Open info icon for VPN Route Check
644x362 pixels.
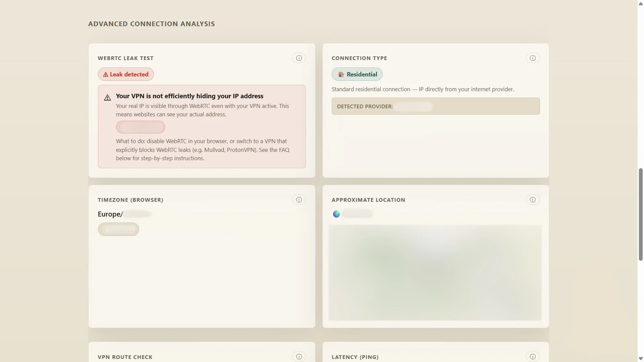point(299,356)
